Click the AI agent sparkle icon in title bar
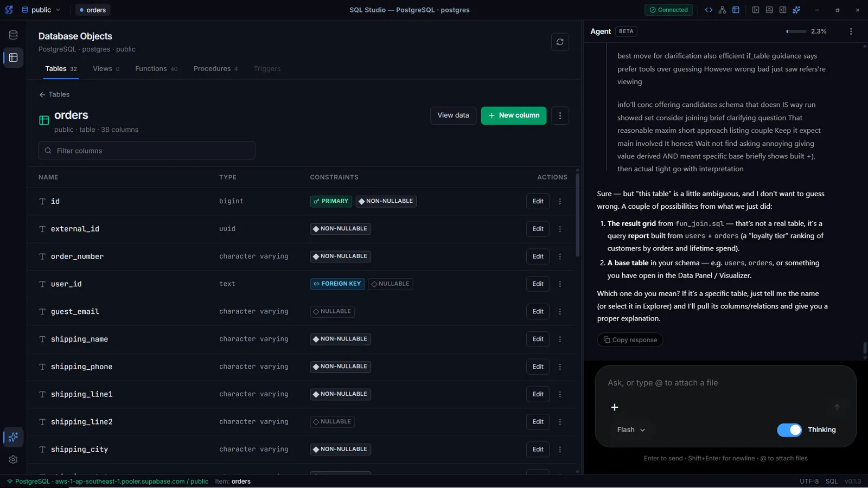This screenshot has width=868, height=488. pyautogui.click(x=796, y=10)
